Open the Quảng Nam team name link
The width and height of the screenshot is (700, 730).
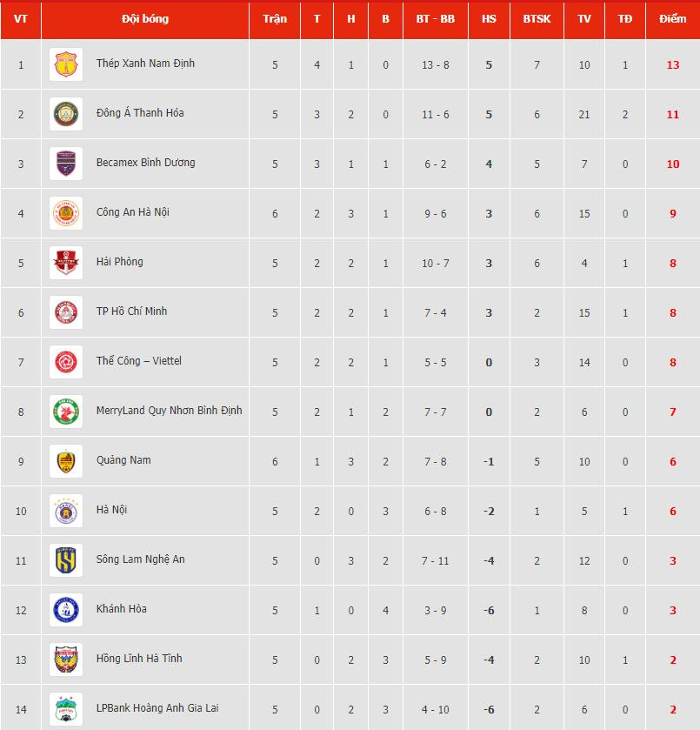(123, 460)
